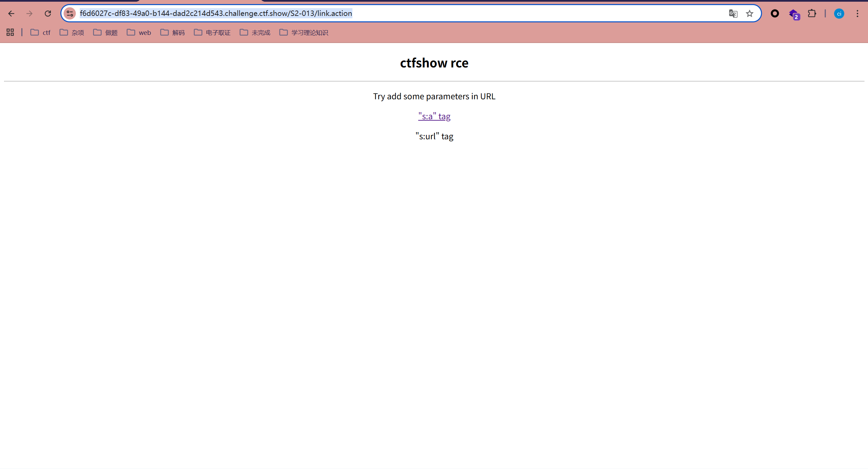868x469 pixels.
Task: Open extension with purple badge 2
Action: coord(794,14)
